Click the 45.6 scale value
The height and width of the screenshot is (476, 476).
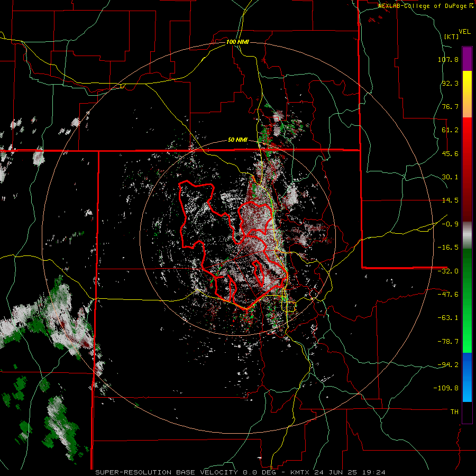450,153
